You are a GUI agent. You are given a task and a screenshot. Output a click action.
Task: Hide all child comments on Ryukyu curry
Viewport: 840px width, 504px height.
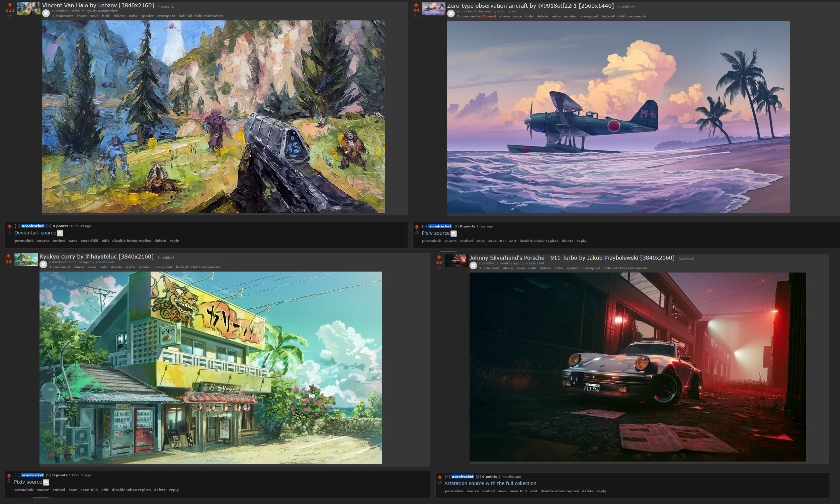click(198, 267)
